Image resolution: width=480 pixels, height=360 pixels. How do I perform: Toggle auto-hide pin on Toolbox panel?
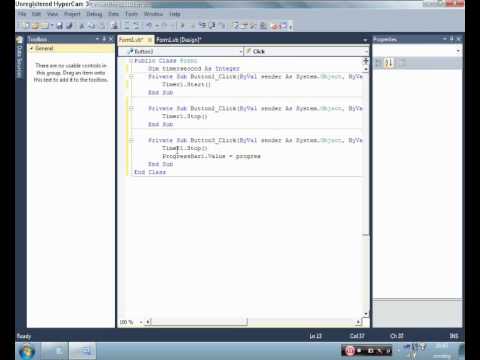pyautogui.click(x=104, y=39)
